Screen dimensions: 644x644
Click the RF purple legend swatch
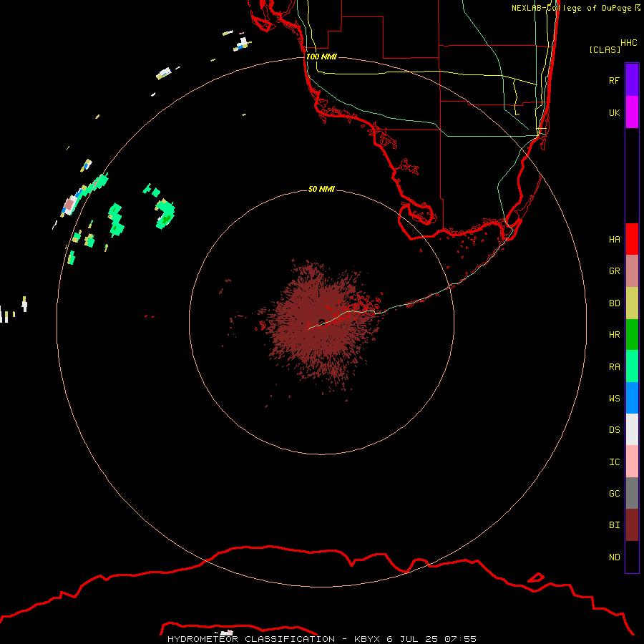coord(632,80)
